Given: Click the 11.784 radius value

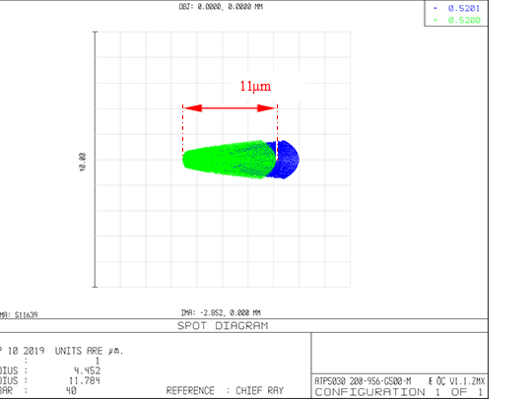Looking at the screenshot, I should 84,380.
